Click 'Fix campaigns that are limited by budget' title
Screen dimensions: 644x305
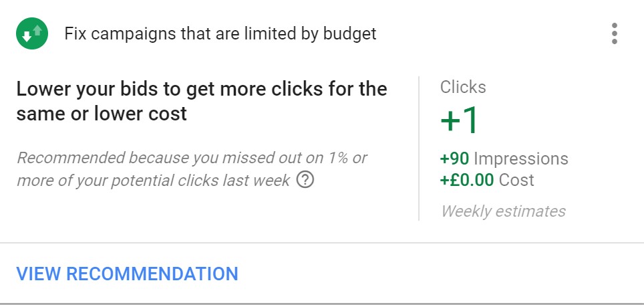[x=220, y=33]
